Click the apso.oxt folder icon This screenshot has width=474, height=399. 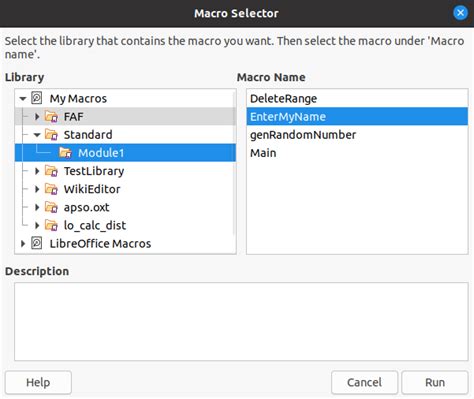[x=51, y=207]
